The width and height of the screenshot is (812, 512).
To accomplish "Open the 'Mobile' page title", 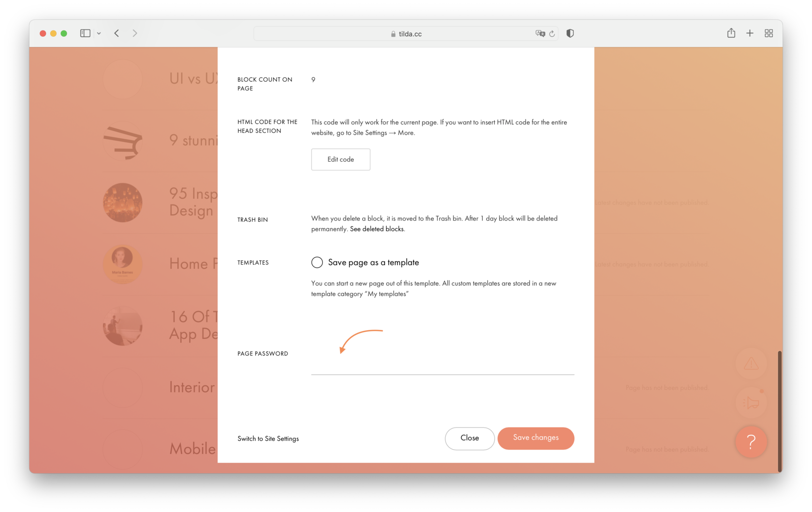I will pos(192,449).
